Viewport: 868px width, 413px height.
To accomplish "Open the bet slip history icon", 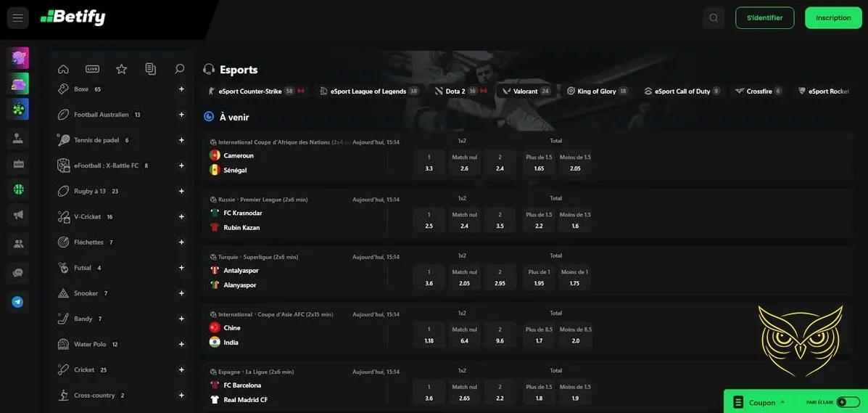I will pyautogui.click(x=150, y=69).
